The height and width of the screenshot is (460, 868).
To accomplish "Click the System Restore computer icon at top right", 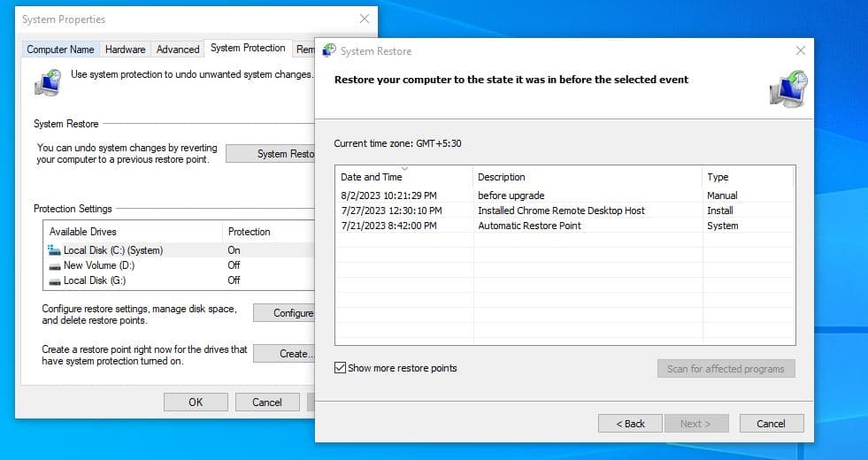I will pyautogui.click(x=787, y=90).
